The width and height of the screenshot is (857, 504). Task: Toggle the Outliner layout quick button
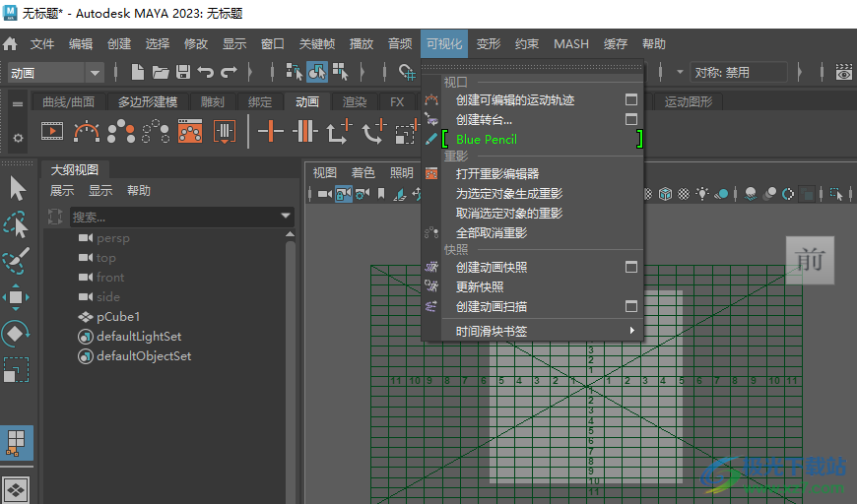[x=16, y=443]
